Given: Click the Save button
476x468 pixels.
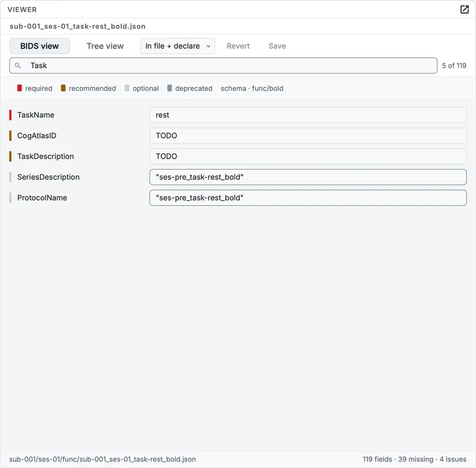Looking at the screenshot, I should (x=277, y=46).
